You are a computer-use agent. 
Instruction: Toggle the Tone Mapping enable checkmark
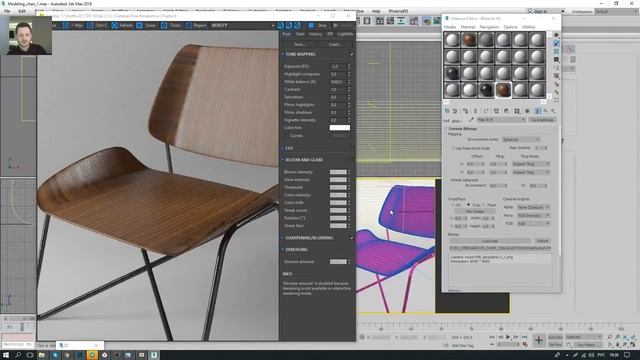(351, 54)
